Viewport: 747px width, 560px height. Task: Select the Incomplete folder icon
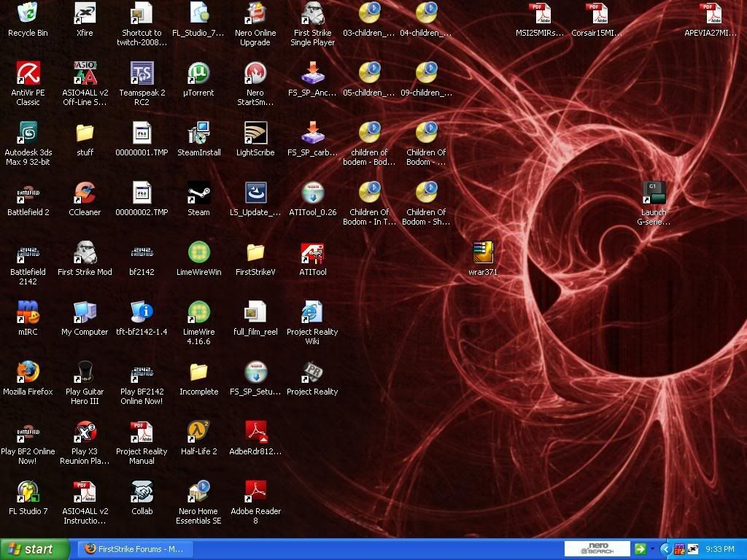[x=198, y=371]
